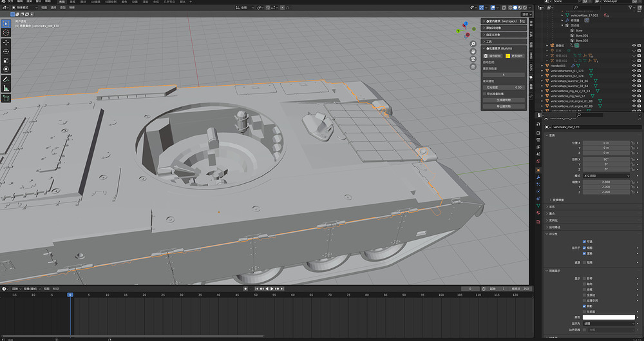Image resolution: width=644 pixels, height=341 pixels.
Task: Click the zoom magnifier viewport gizmo
Action: click(473, 44)
